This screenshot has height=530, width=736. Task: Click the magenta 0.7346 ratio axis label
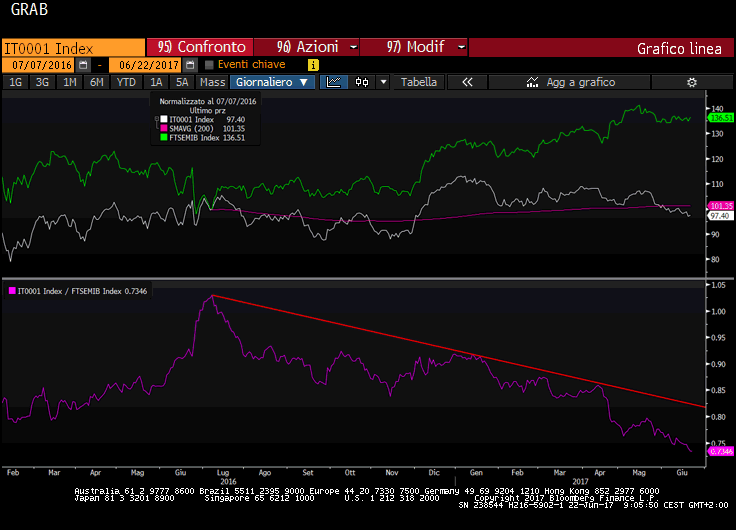pos(721,452)
